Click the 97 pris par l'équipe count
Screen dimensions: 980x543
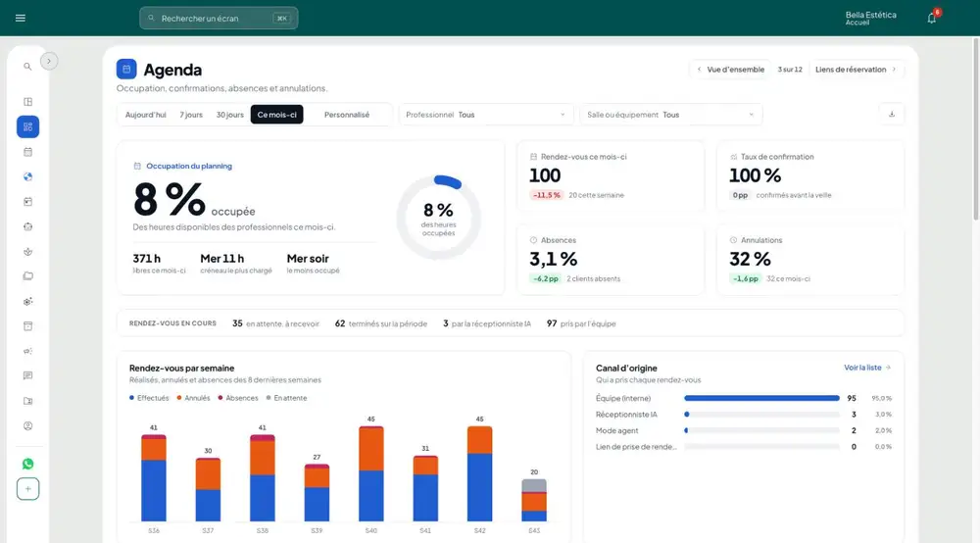pyautogui.click(x=581, y=323)
